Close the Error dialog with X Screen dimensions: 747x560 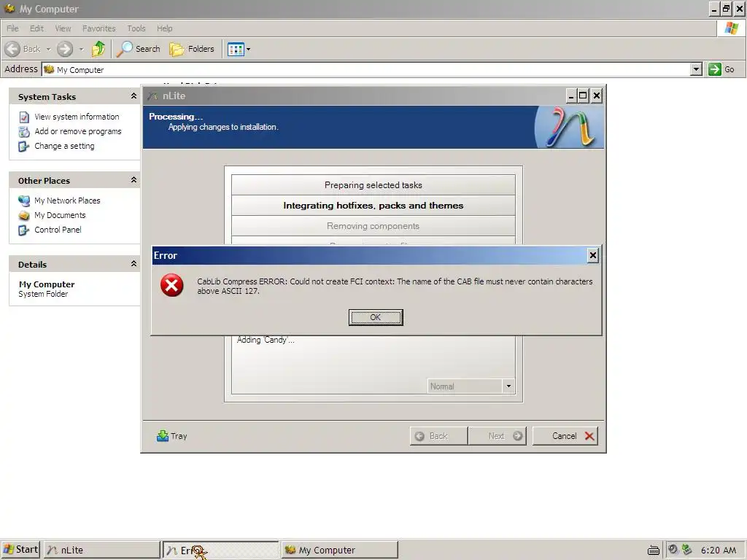click(592, 255)
